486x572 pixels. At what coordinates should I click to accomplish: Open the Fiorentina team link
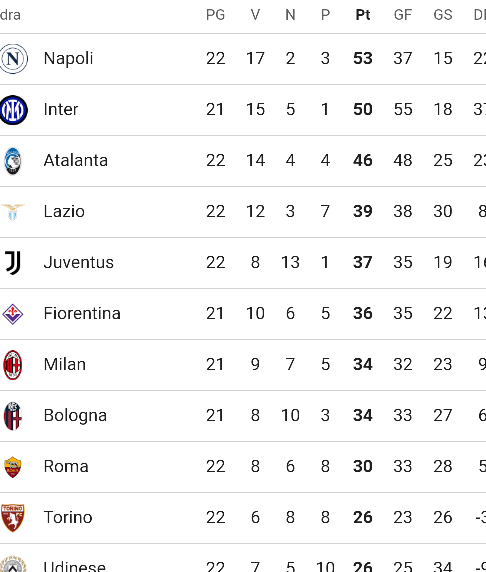pos(82,313)
